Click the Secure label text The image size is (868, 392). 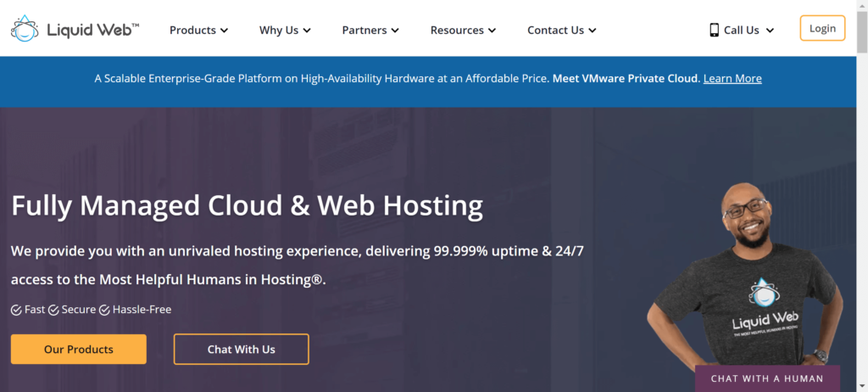point(79,310)
